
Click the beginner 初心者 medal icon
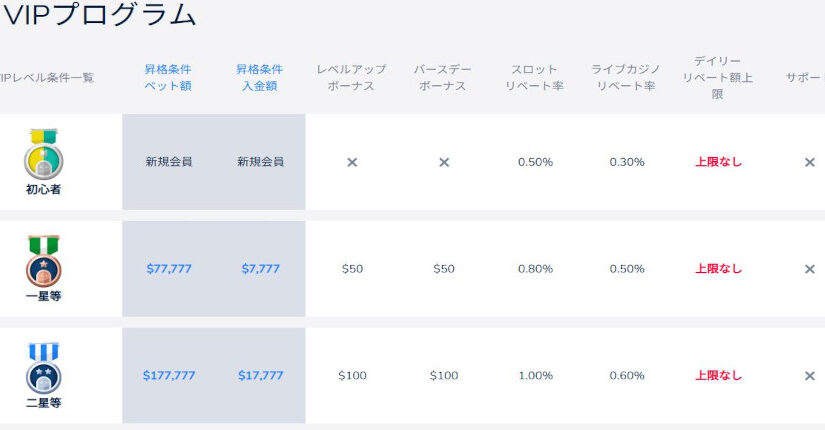pyautogui.click(x=43, y=154)
